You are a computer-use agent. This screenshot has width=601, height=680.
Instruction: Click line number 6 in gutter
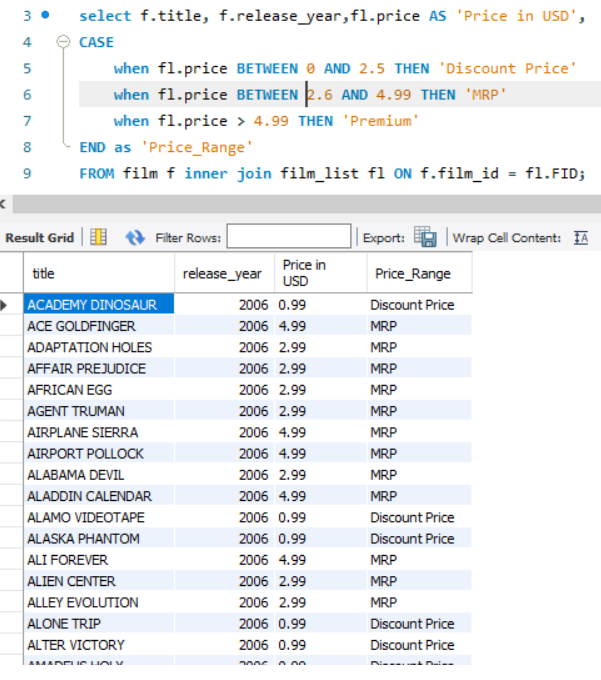[27, 95]
